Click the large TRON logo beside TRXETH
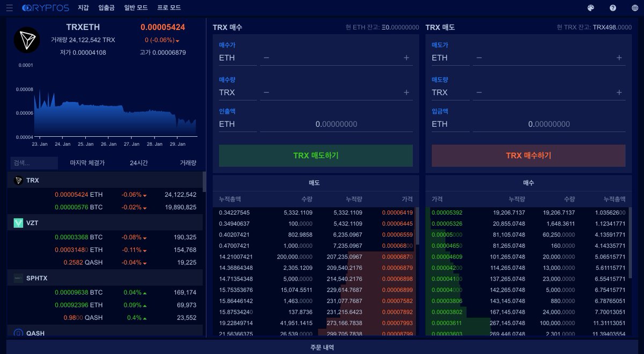The width and height of the screenshot is (644, 354). click(27, 40)
